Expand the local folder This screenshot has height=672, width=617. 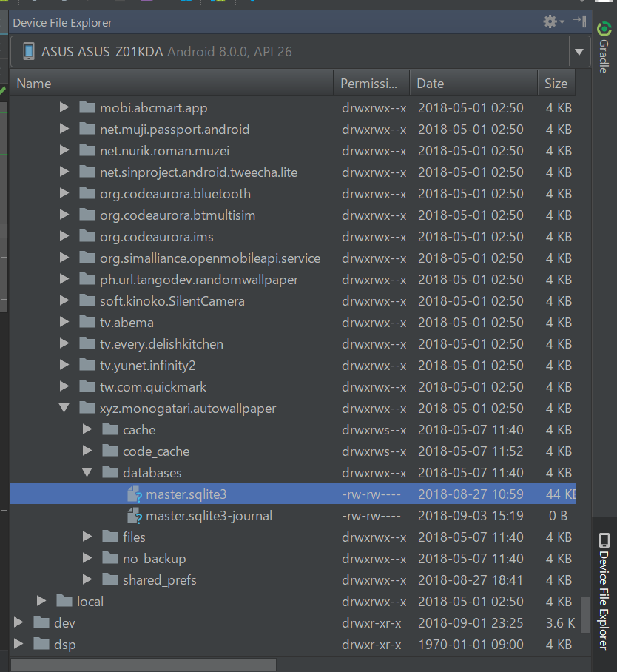pos(41,601)
